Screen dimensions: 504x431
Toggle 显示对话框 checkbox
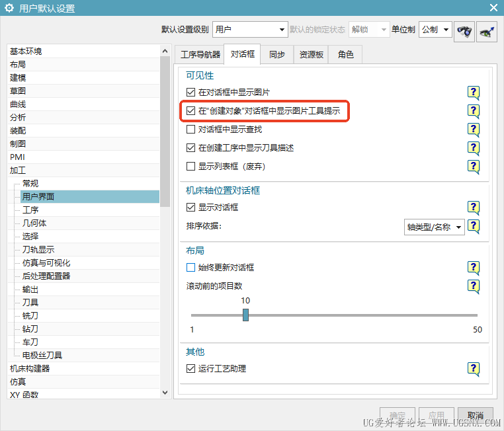pos(190,208)
